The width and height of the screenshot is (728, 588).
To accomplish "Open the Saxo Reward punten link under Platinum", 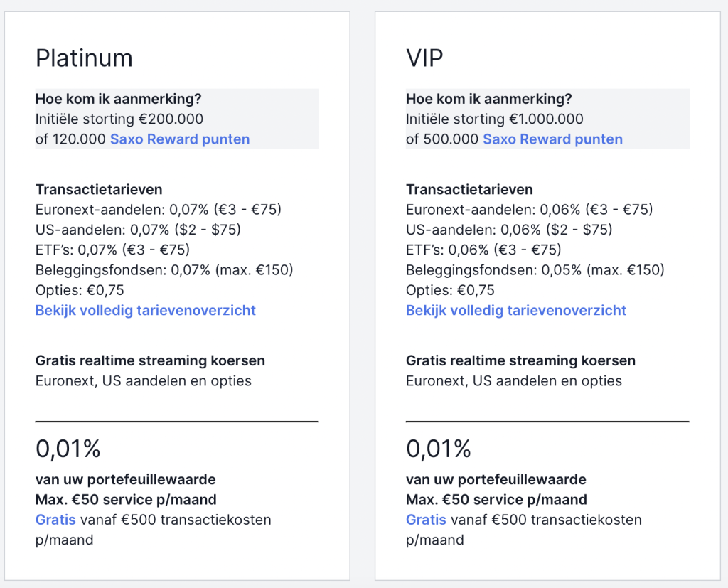I will click(x=179, y=139).
